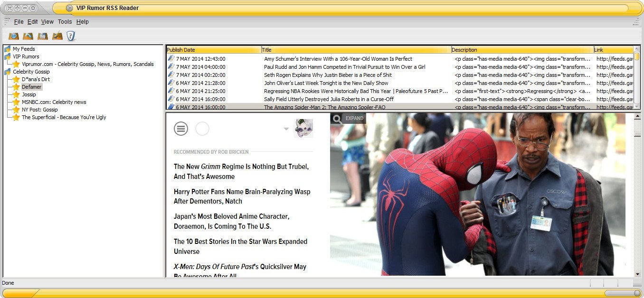Click the floppy disk toolbar icon
The image size is (644, 298).
tap(43, 36)
